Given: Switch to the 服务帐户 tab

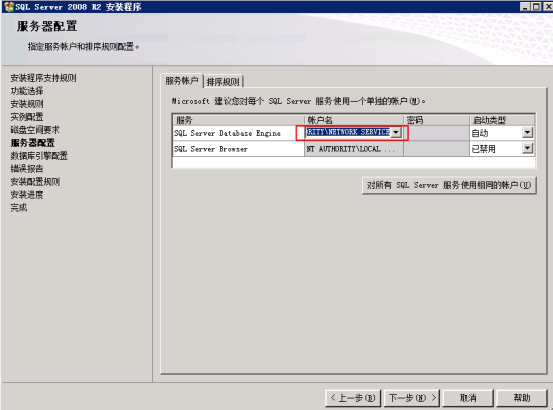Looking at the screenshot, I should tap(182, 81).
